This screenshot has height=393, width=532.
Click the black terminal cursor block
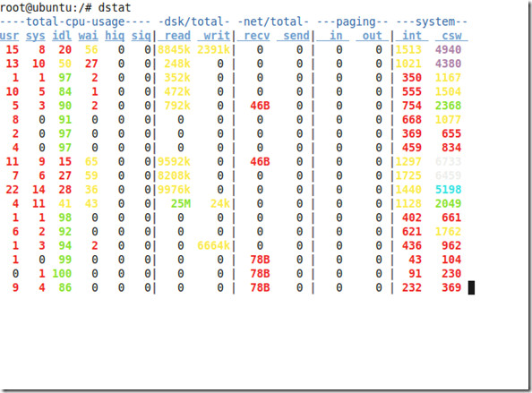(x=471, y=287)
